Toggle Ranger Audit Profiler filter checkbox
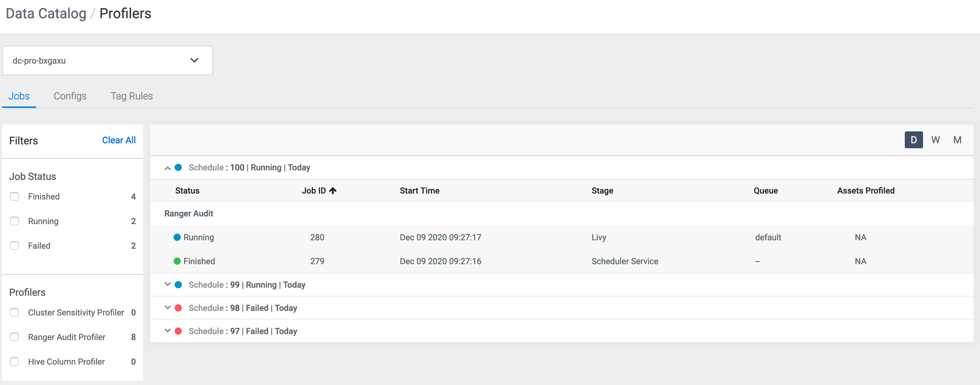 (14, 337)
